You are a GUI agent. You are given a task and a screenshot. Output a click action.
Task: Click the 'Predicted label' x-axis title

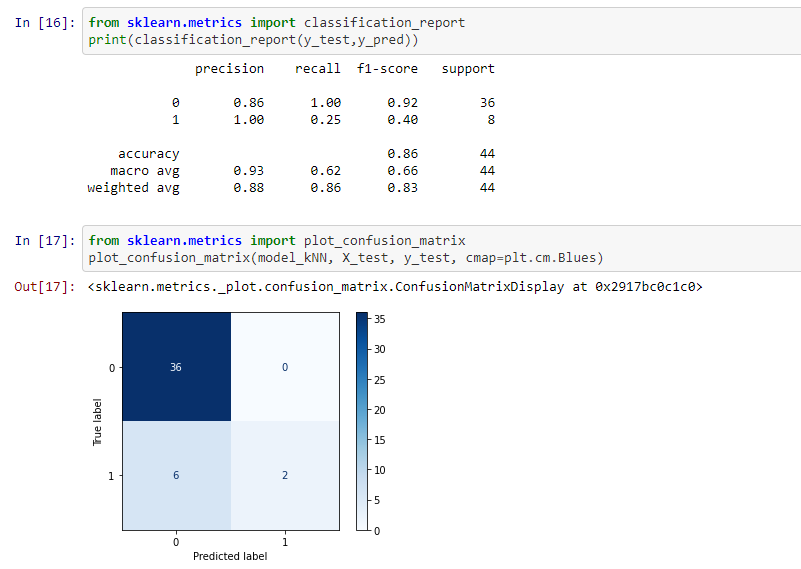point(230,557)
